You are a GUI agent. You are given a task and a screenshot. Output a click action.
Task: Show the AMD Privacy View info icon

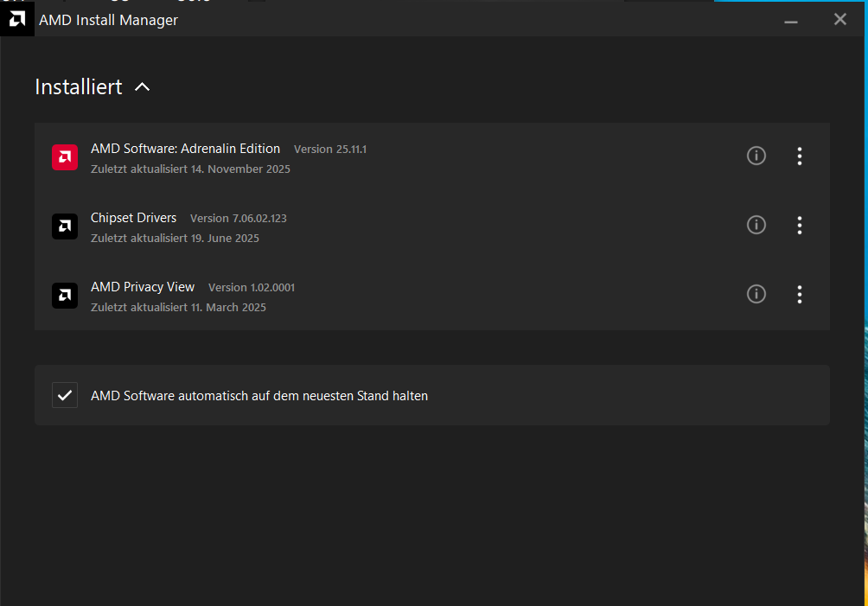tap(756, 294)
